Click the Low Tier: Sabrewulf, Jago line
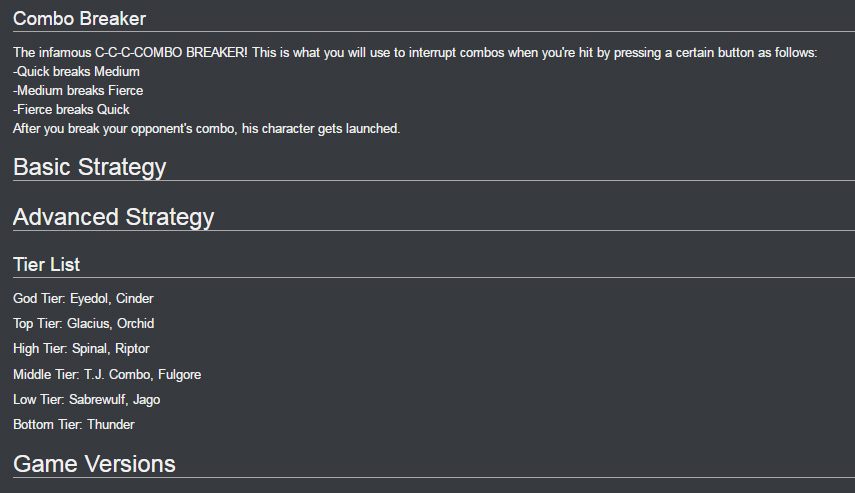 (x=87, y=400)
